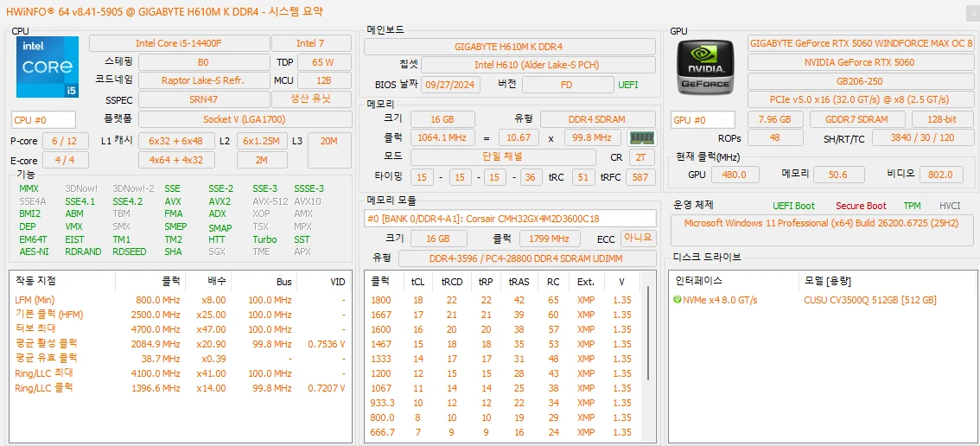Click the E-core 4 / 4 value

click(x=65, y=160)
